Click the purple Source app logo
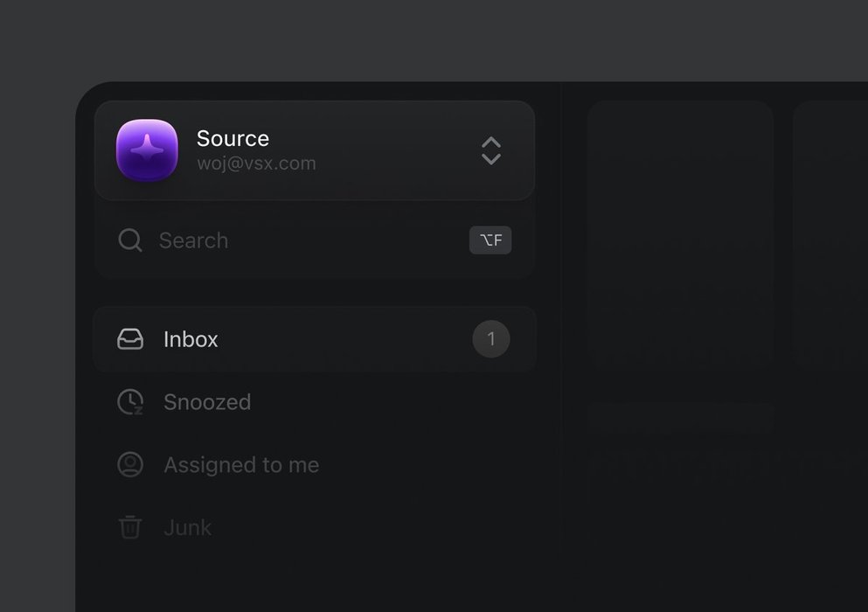The image size is (868, 612). point(147,150)
